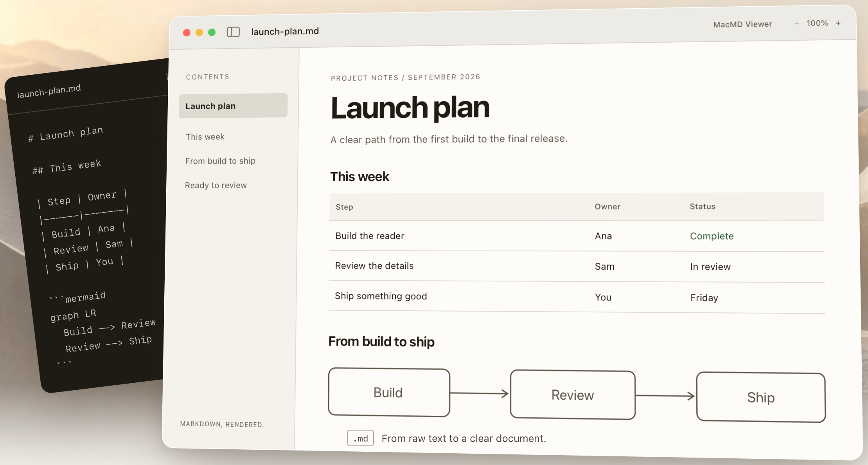
Task: Click the Status column header
Action: click(703, 206)
